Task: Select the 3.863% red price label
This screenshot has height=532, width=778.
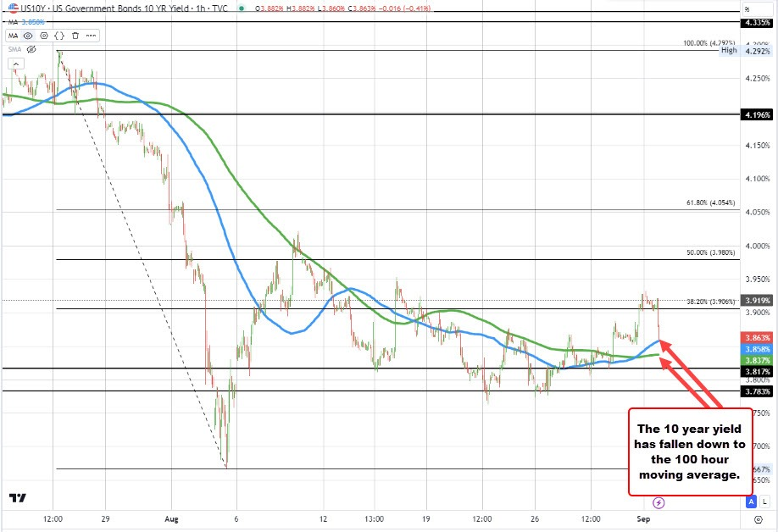Action: pos(757,338)
